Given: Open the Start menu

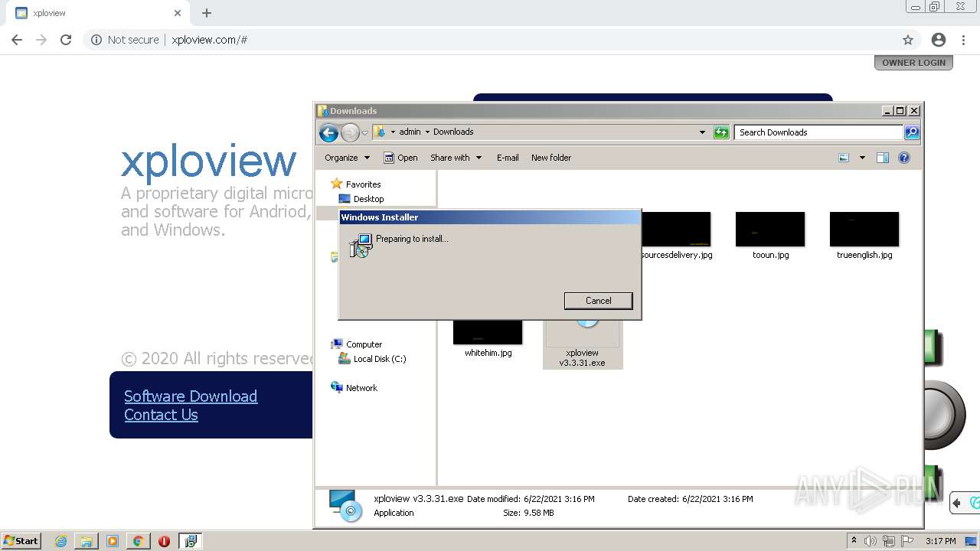Looking at the screenshot, I should 21,541.
